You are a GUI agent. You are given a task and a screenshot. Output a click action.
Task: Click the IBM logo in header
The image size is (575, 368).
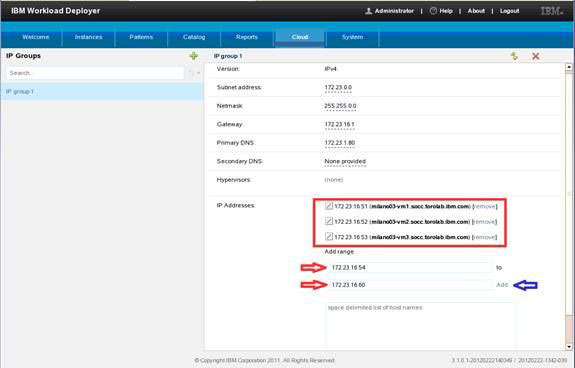tap(552, 11)
